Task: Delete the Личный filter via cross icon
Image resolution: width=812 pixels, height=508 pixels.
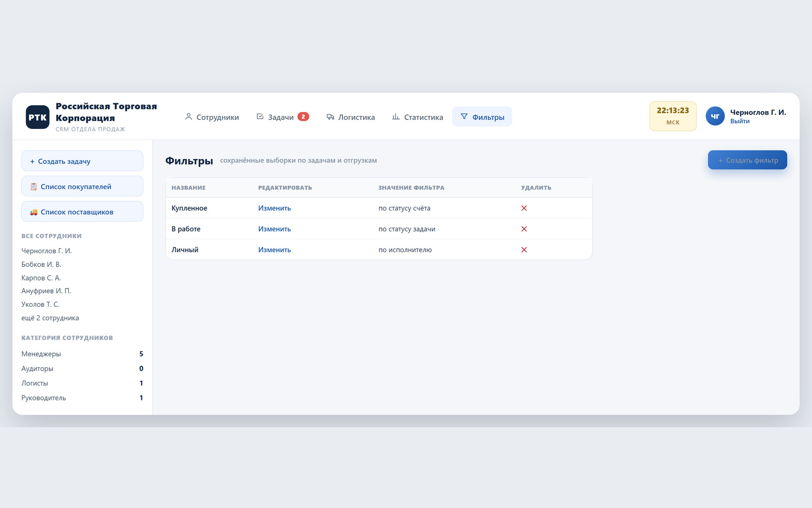Action: 524,250
